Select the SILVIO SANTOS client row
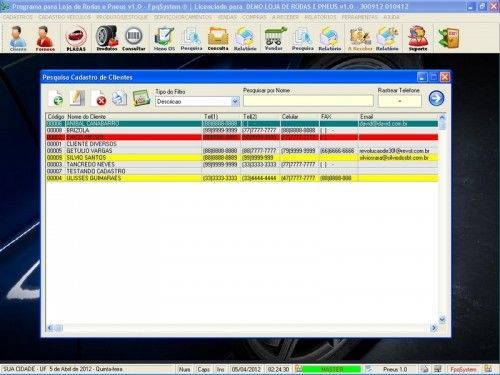This screenshot has height=375, width=500. 242,158
